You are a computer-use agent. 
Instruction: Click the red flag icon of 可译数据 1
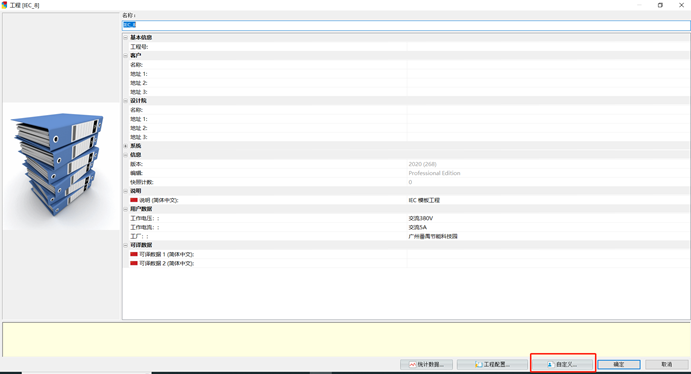134,254
